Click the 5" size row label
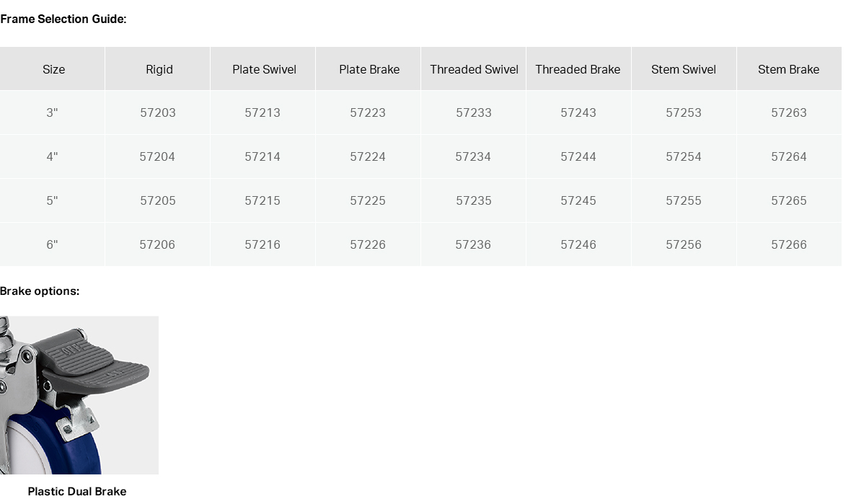This screenshot has width=851, height=504. (52, 200)
